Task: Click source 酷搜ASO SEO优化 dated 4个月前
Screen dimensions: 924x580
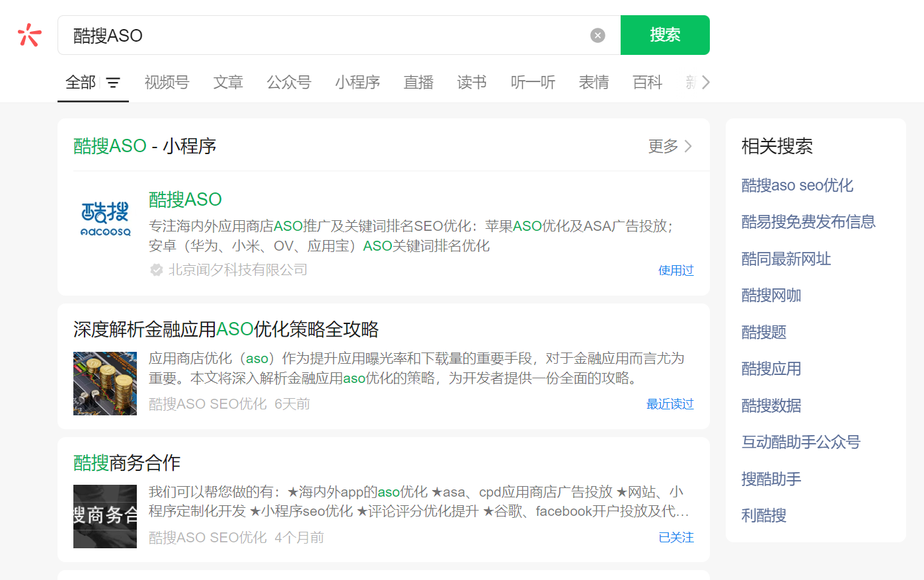Action: point(237,538)
